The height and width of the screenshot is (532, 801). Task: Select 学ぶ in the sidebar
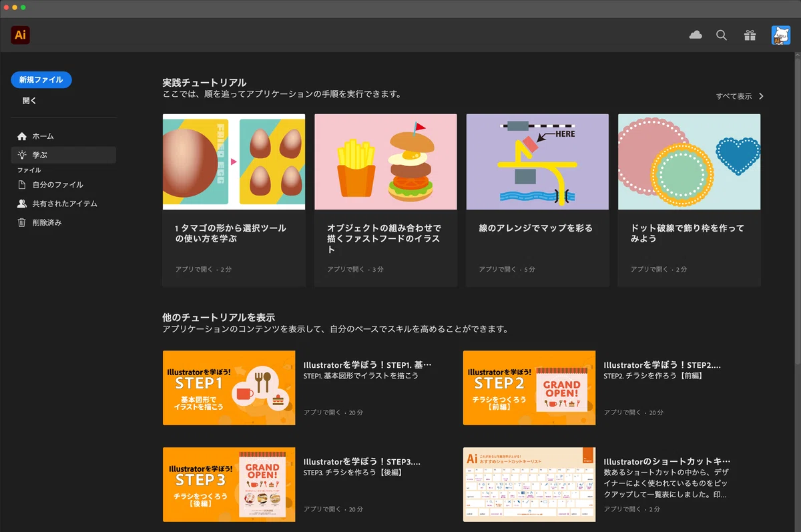coord(63,155)
